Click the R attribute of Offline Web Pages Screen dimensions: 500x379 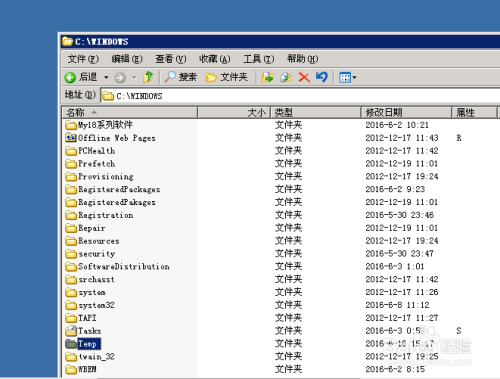click(x=459, y=138)
